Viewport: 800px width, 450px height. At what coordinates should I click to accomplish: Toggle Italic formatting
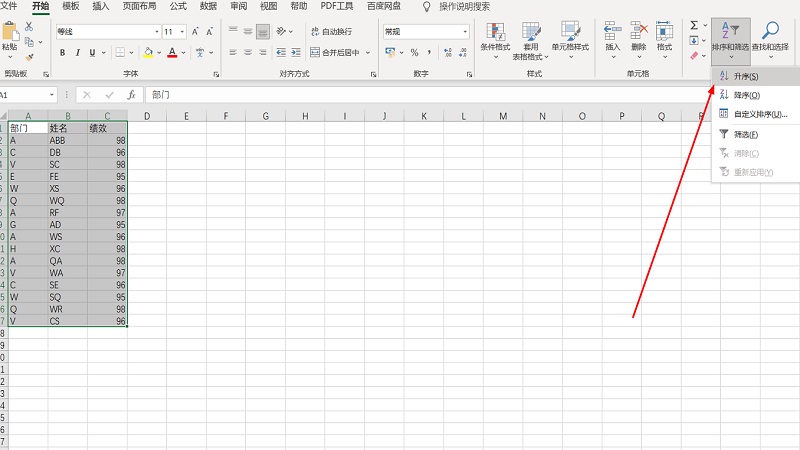coord(76,53)
